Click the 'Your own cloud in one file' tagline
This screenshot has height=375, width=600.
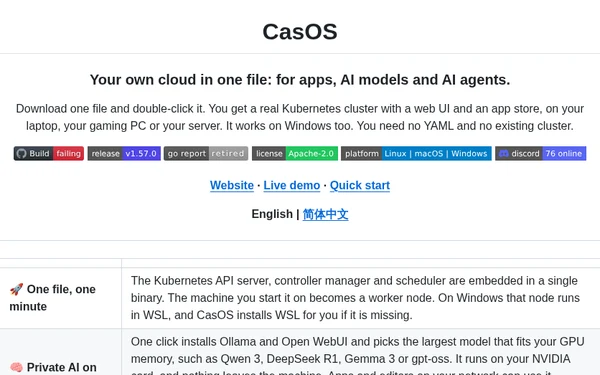point(300,80)
